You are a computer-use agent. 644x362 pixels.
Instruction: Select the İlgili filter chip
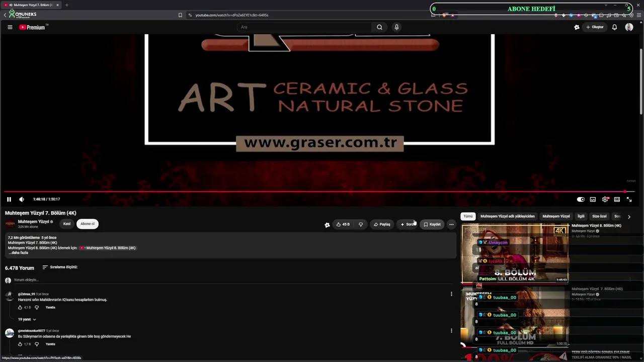click(x=581, y=216)
